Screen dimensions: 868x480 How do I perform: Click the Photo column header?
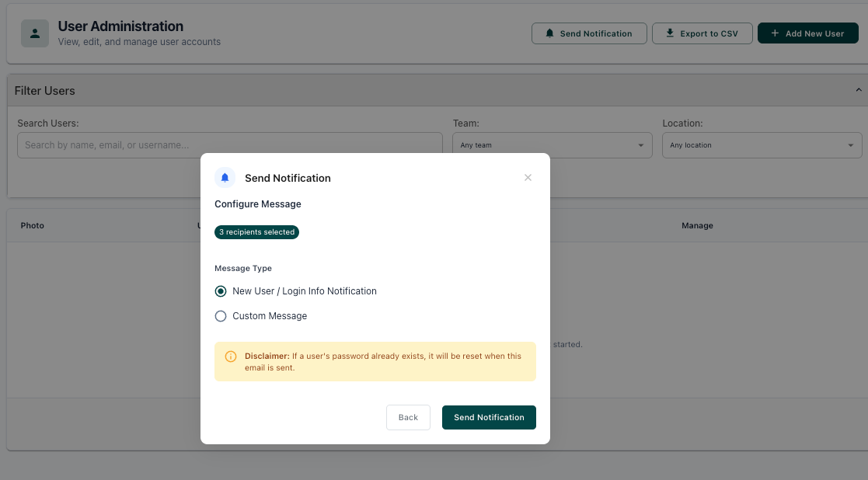tap(32, 225)
